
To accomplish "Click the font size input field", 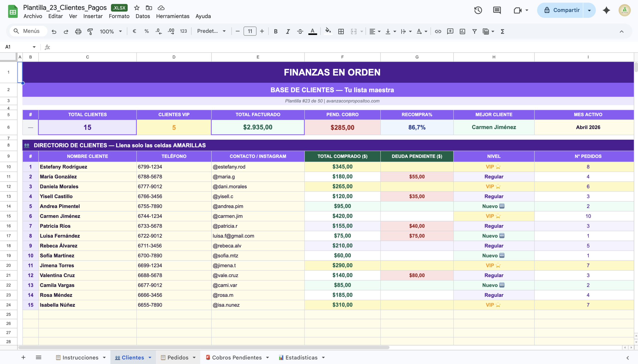I will (x=250, y=31).
